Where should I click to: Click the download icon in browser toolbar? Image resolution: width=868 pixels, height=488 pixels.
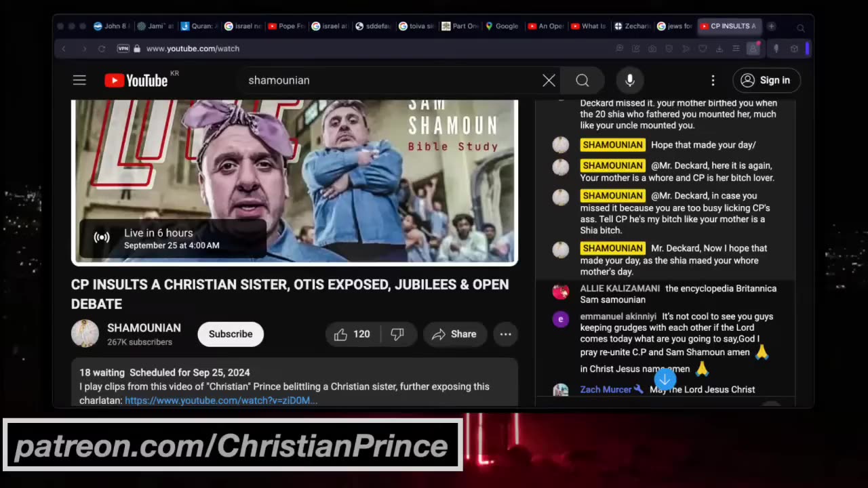pos(719,49)
